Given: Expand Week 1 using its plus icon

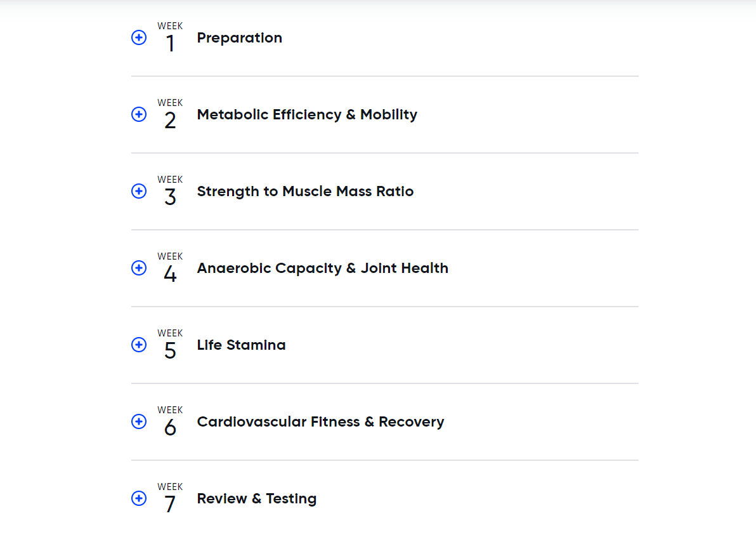Looking at the screenshot, I should [x=139, y=37].
